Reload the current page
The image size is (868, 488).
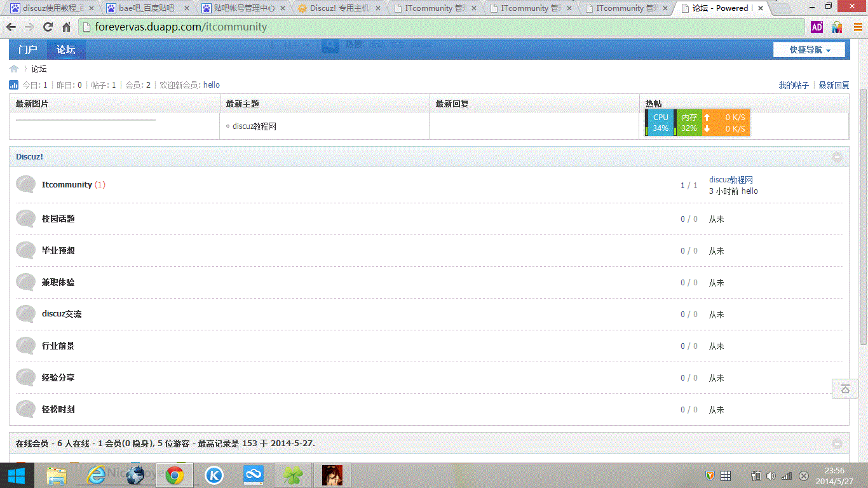click(48, 27)
